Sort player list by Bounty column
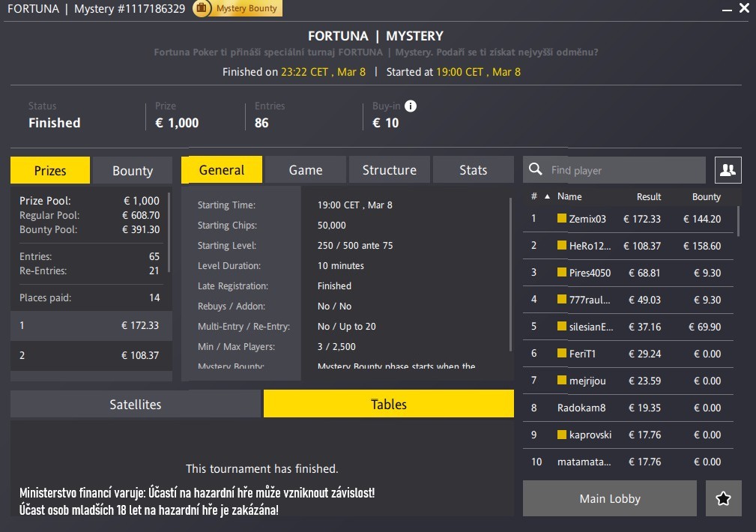Image resolution: width=756 pixels, height=532 pixels. click(x=707, y=196)
